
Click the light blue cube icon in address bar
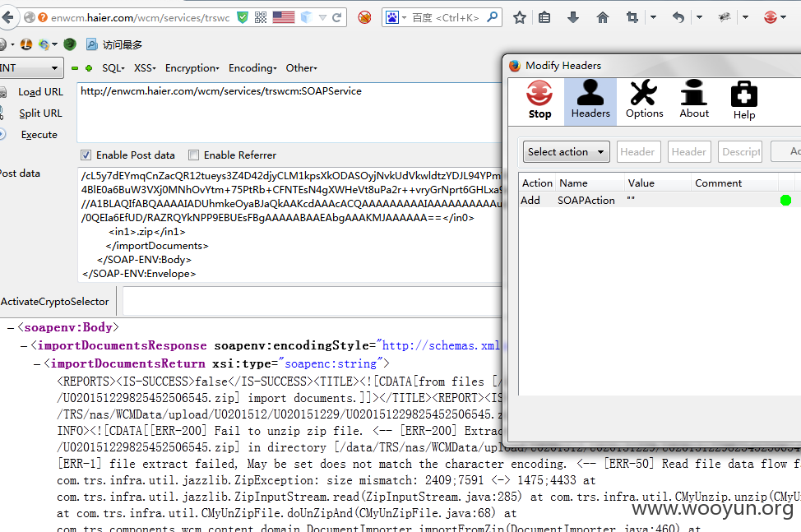pos(306,18)
